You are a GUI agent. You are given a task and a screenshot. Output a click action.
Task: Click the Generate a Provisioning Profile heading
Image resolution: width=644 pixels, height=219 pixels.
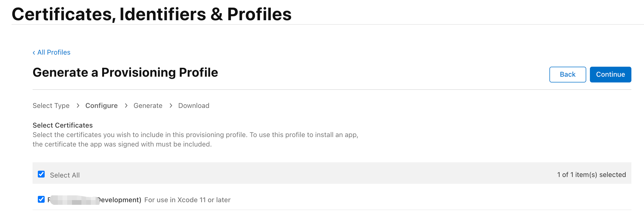(x=125, y=72)
